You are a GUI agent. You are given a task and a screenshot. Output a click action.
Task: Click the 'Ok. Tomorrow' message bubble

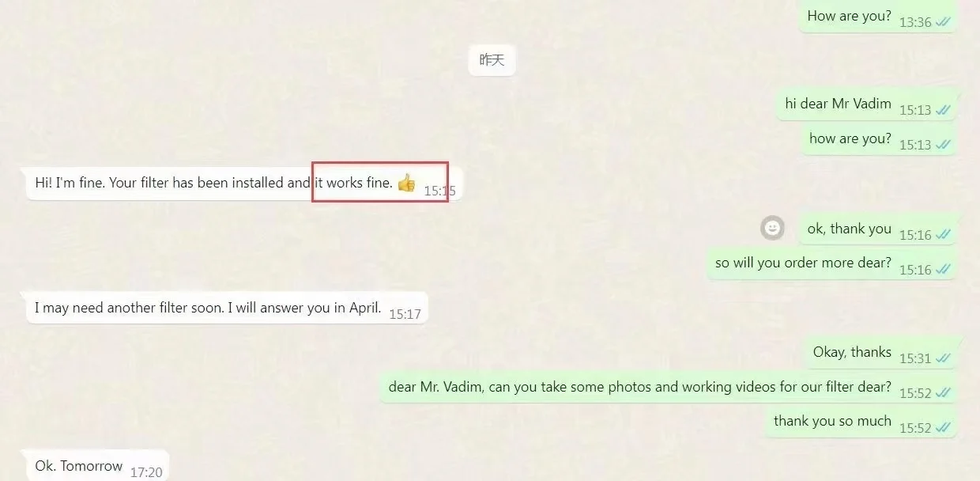(98, 466)
